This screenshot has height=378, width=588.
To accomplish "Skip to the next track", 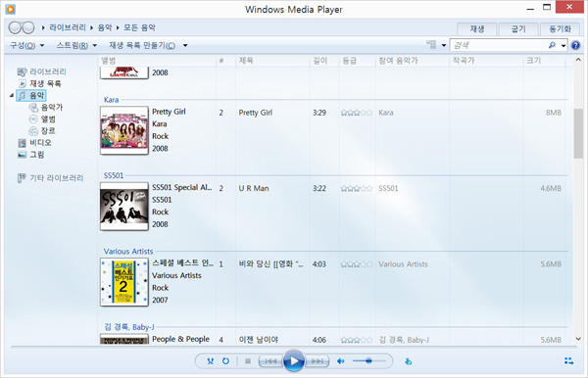I will point(318,361).
